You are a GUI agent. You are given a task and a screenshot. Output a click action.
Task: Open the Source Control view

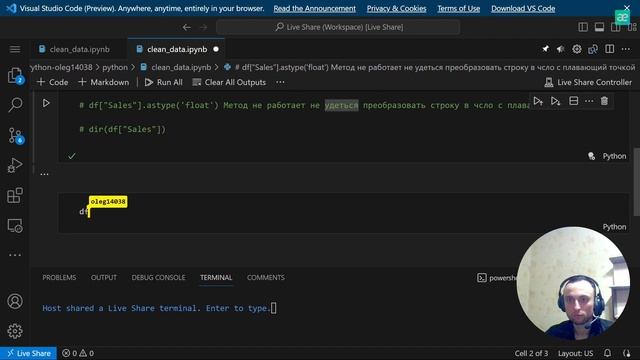[x=16, y=135]
